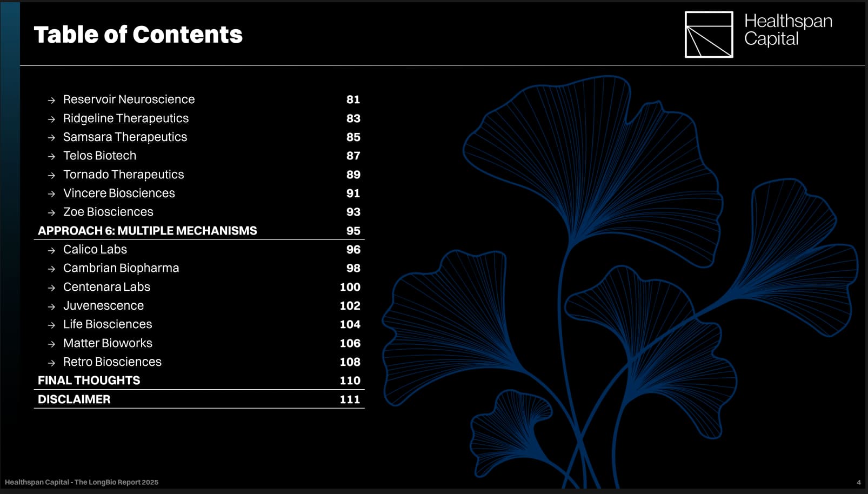Image resolution: width=868 pixels, height=494 pixels.
Task: Click page number 104
Action: 350,324
